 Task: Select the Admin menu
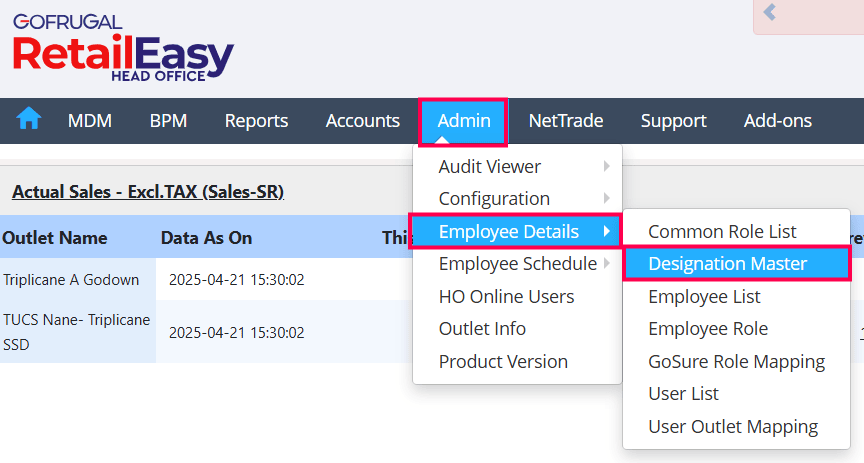point(463,121)
